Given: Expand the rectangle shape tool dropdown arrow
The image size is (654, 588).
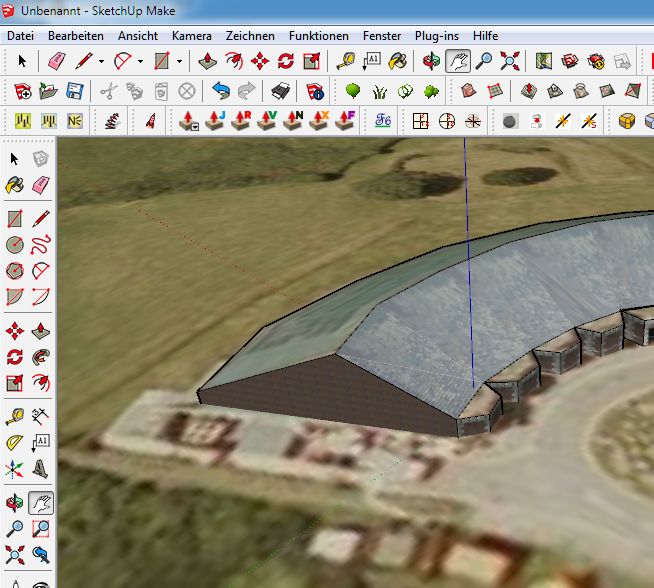Looking at the screenshot, I should [179, 61].
